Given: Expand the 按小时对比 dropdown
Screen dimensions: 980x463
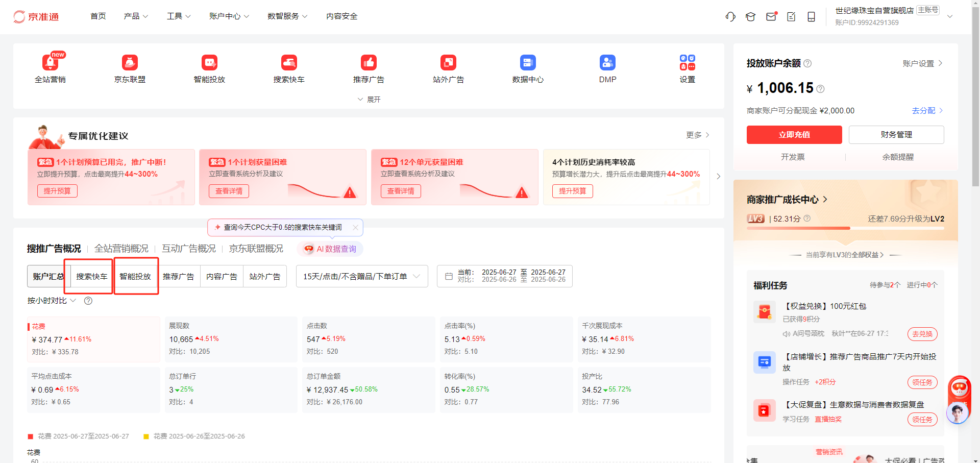Looking at the screenshot, I should coord(52,301).
